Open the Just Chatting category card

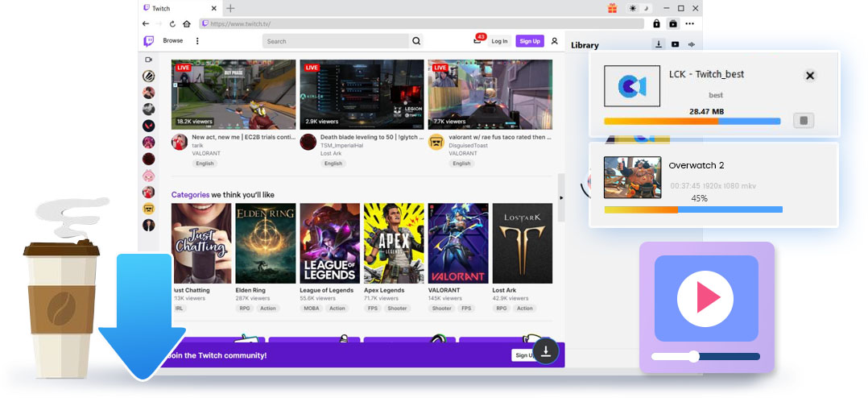pyautogui.click(x=201, y=243)
